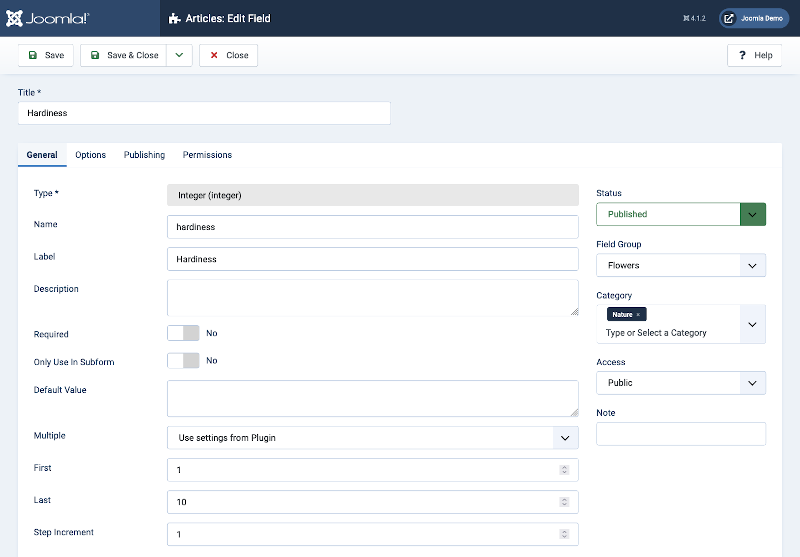Image resolution: width=800 pixels, height=557 pixels.
Task: Switch to the General tab
Action: (x=42, y=155)
